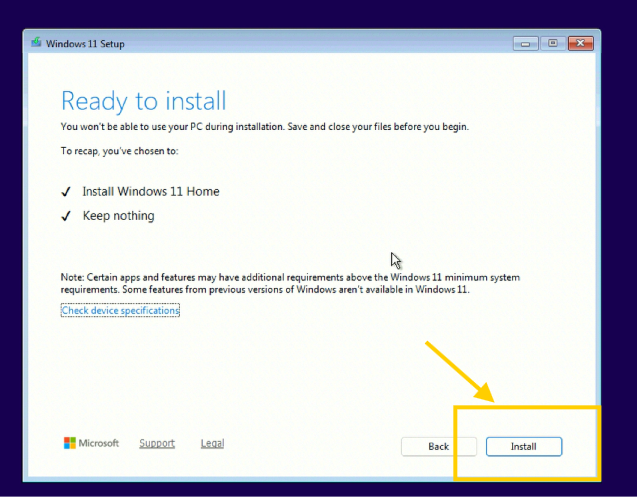Click the 'Ready to install' heading

[x=143, y=101]
